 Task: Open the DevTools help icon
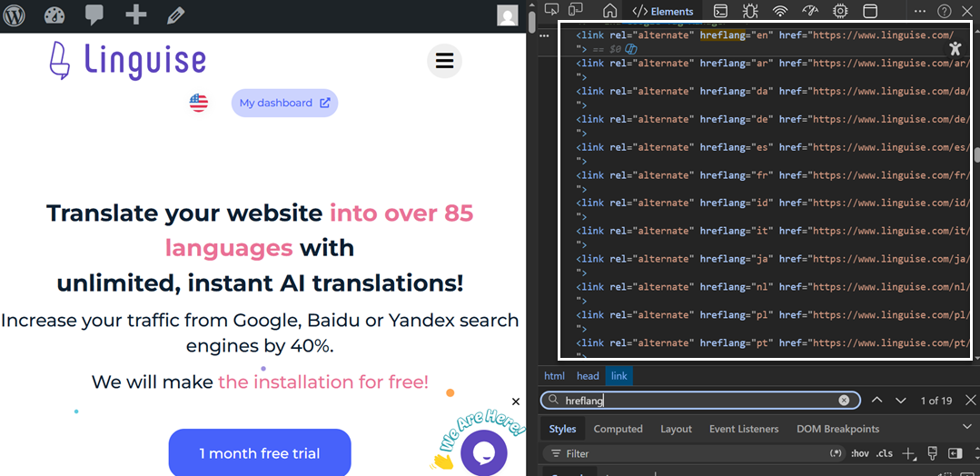pos(945,11)
